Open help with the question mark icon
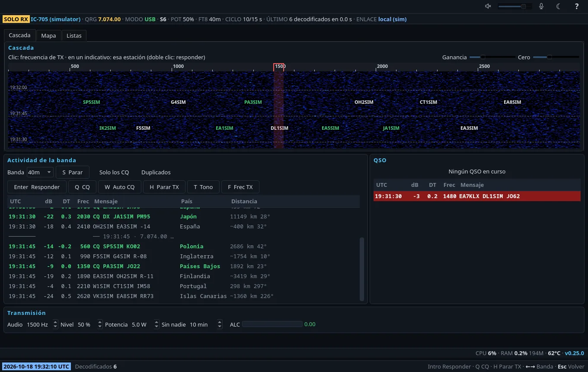 [x=577, y=6]
